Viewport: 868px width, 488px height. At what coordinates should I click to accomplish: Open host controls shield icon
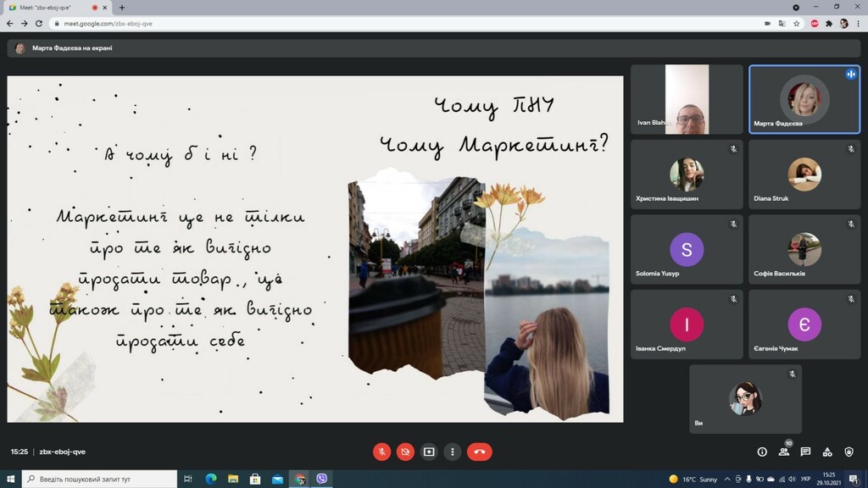tap(849, 452)
